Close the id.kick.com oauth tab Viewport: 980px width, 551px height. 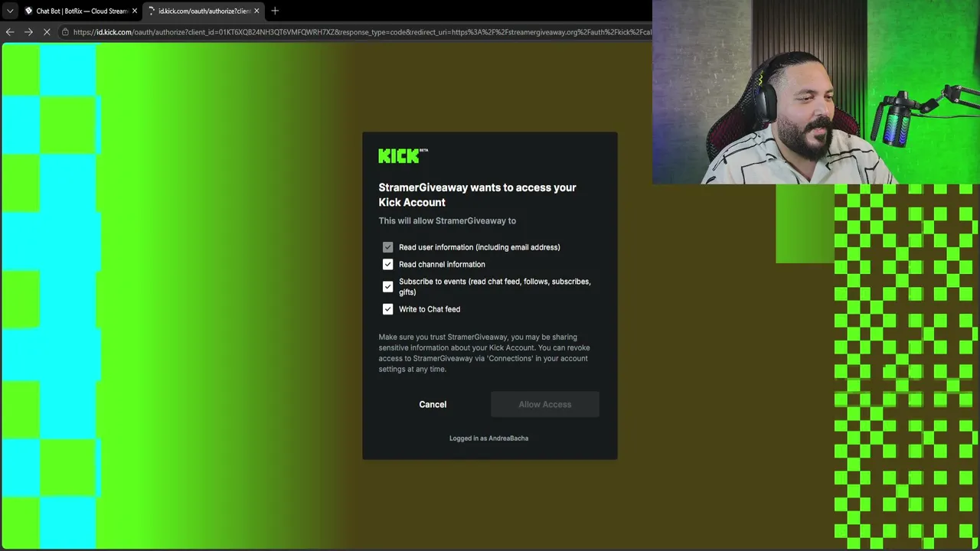(x=256, y=11)
